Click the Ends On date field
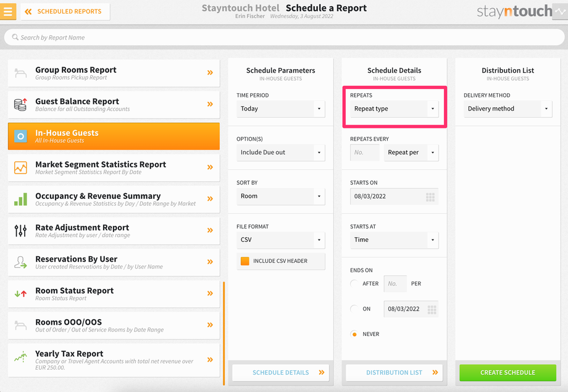Screen dimensions: 568x392 pos(411,309)
